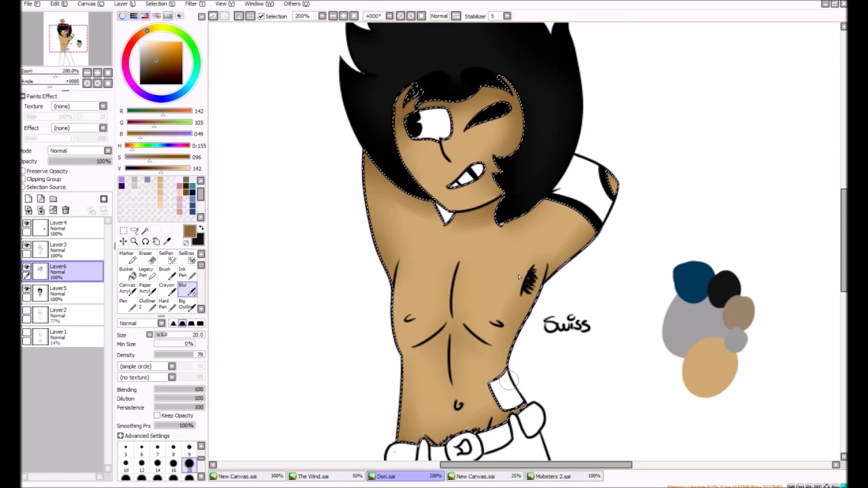Enable Preserve Opacity checkbox

23,171
